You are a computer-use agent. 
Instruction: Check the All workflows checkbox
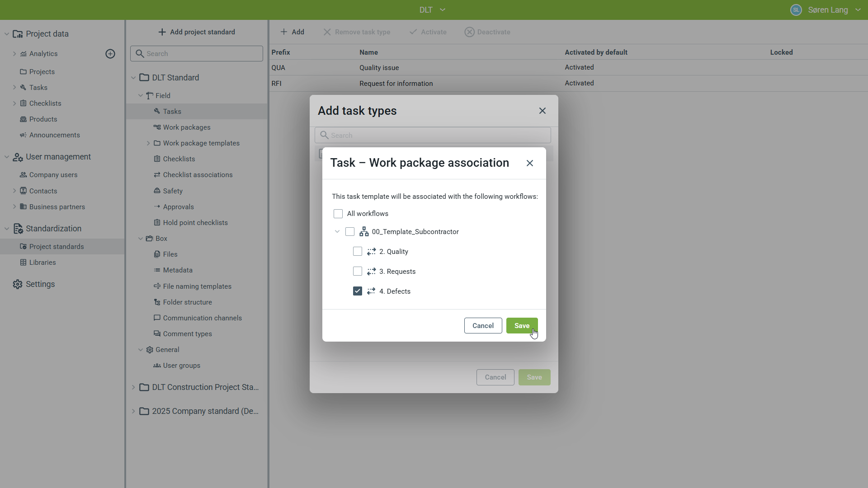(x=338, y=214)
